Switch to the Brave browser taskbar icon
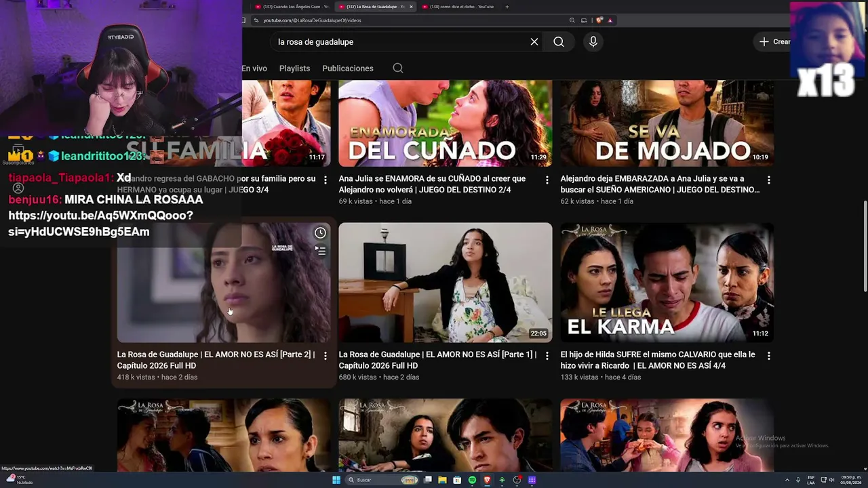The height and width of the screenshot is (488, 868). [x=487, y=480]
